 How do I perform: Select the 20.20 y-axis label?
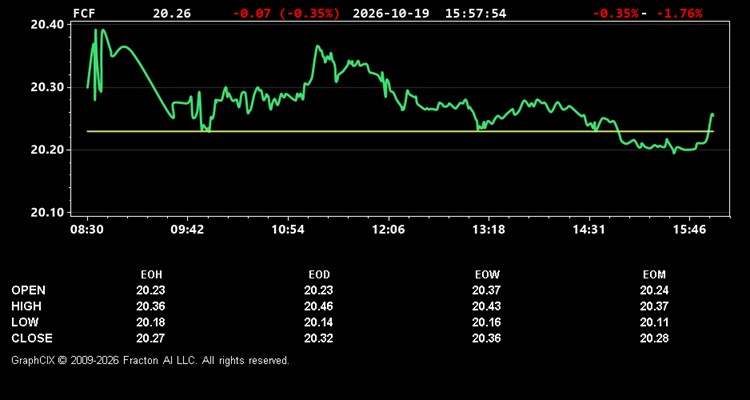coord(47,150)
